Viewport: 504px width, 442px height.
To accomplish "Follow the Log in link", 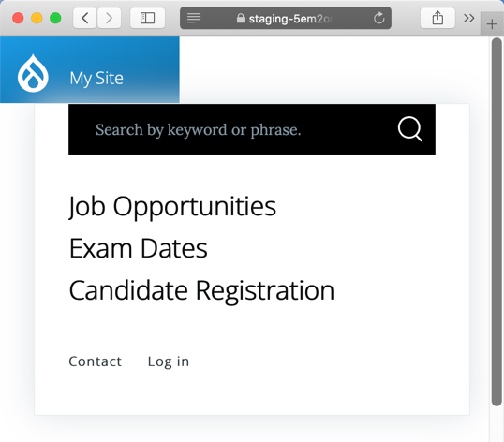I will (169, 362).
